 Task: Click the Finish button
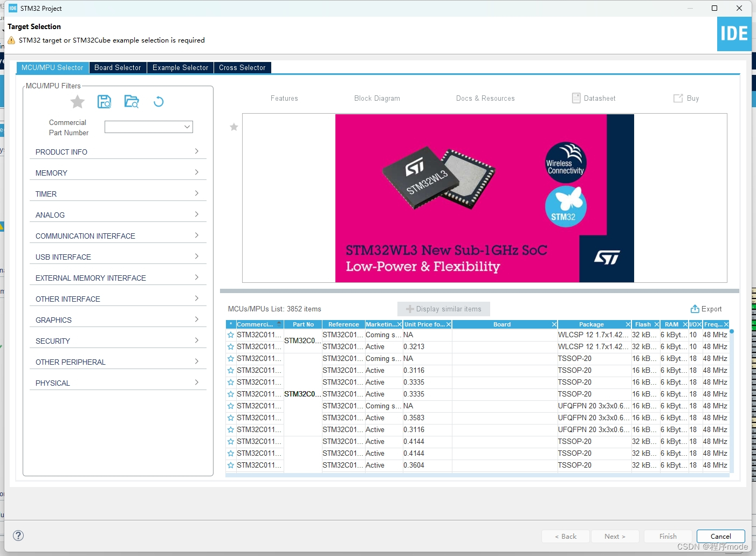coord(668,536)
